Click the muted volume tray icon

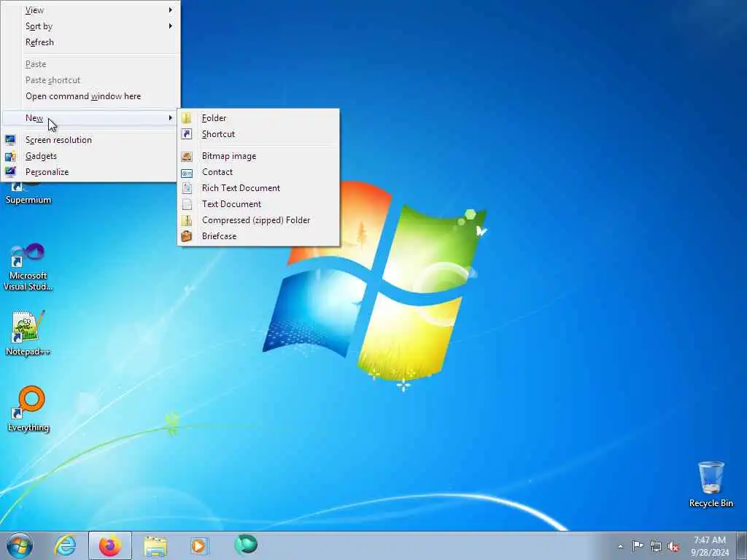coord(673,546)
